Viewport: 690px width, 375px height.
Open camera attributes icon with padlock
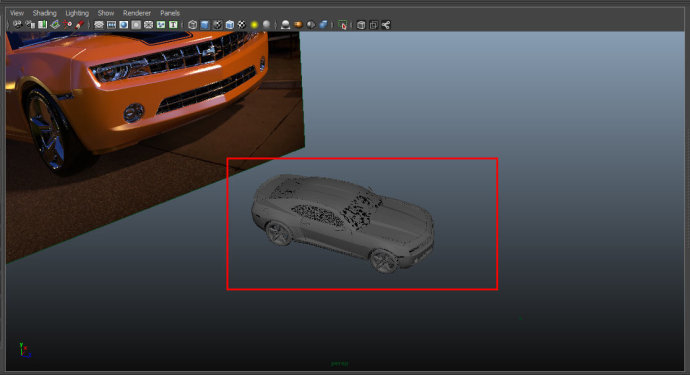[30, 25]
